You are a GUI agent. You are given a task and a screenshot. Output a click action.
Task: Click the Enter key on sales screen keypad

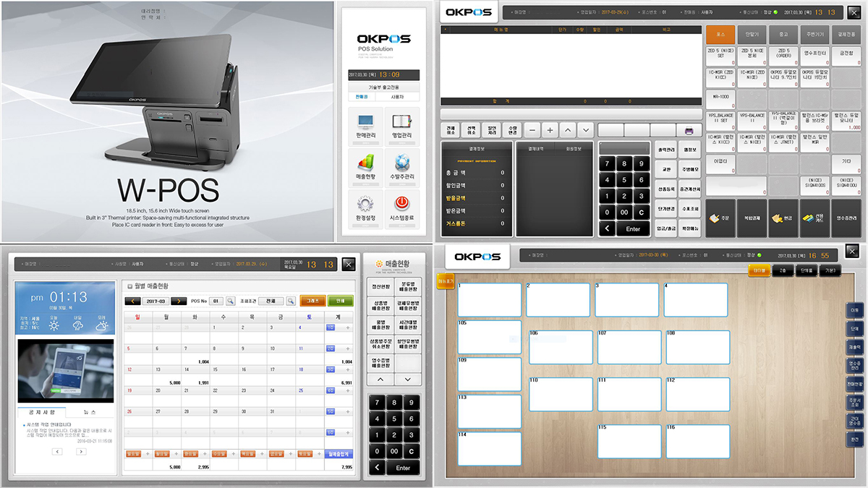click(x=634, y=228)
